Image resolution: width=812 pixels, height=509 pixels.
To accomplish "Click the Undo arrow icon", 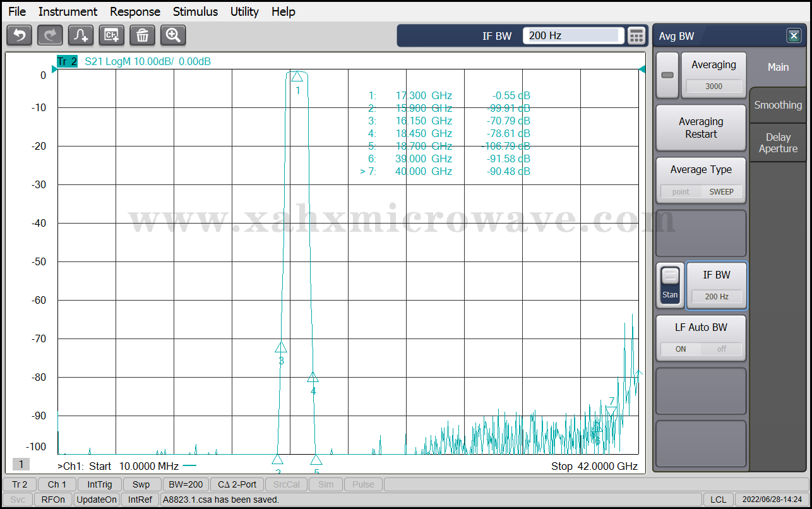I will point(19,35).
